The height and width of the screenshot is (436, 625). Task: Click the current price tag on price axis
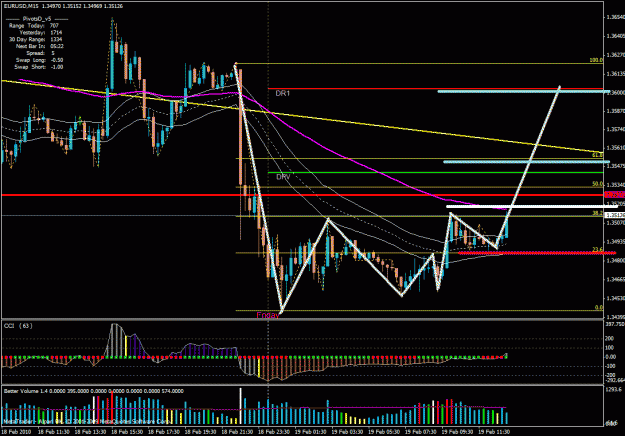click(x=615, y=215)
